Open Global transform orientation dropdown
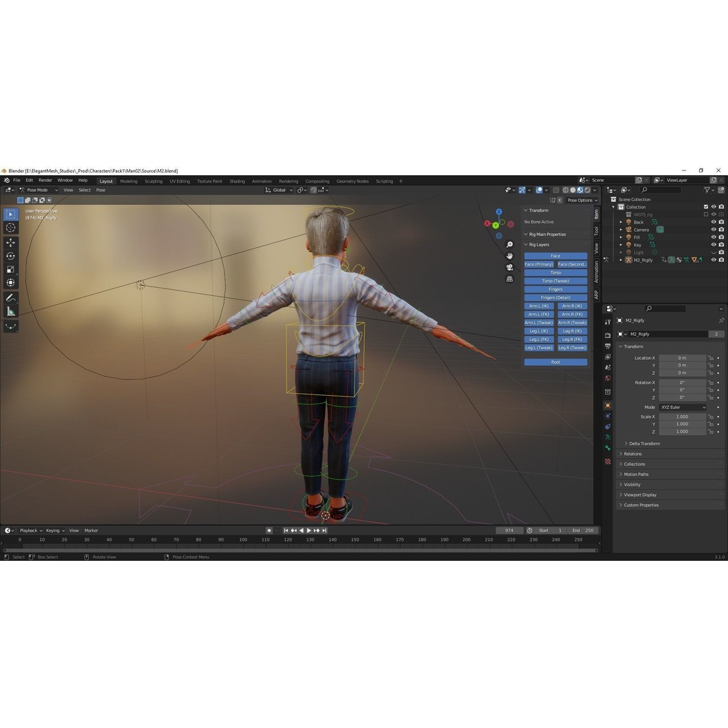Screen dimensions: 728x728 point(279,190)
